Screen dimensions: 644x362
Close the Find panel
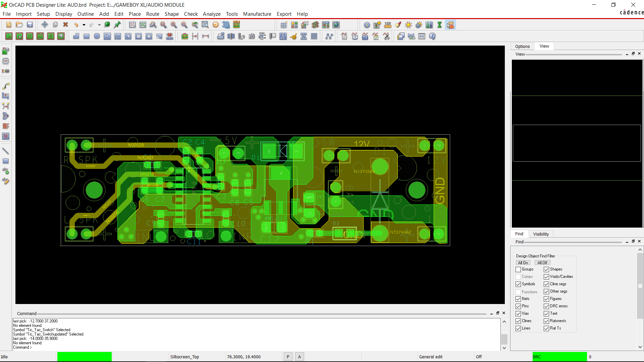pos(639,241)
